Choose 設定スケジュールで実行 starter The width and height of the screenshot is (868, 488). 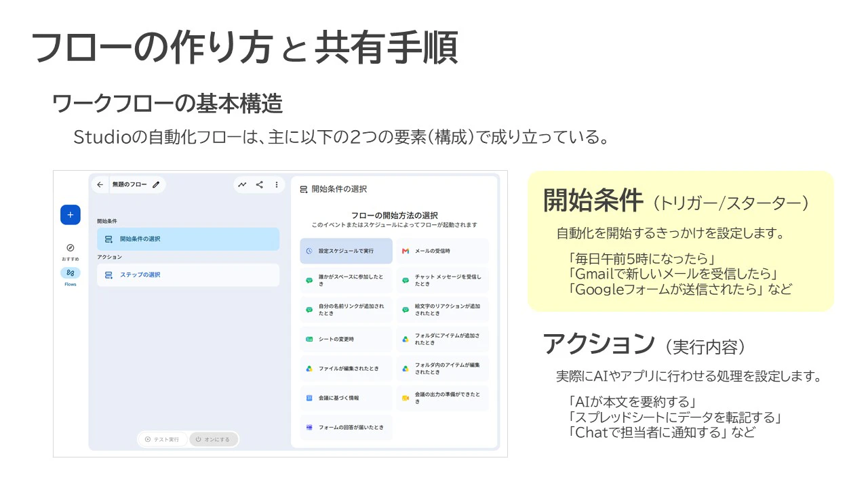point(346,251)
